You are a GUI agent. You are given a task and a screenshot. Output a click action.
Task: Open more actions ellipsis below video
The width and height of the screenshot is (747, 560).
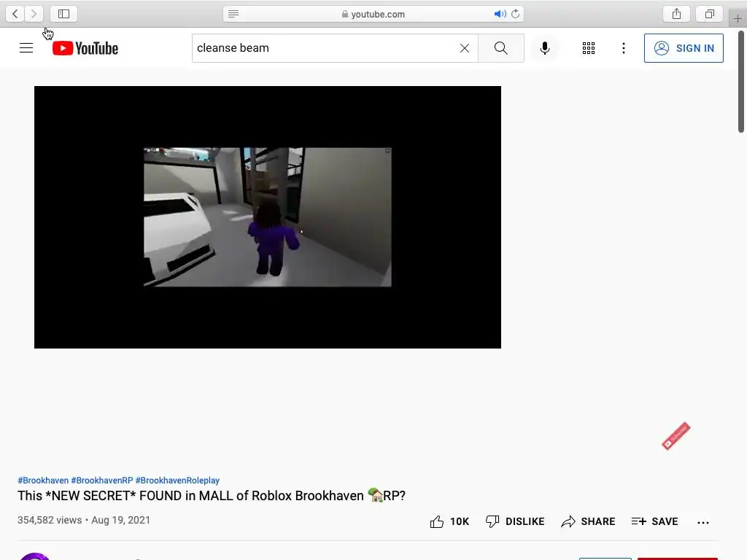click(x=703, y=522)
